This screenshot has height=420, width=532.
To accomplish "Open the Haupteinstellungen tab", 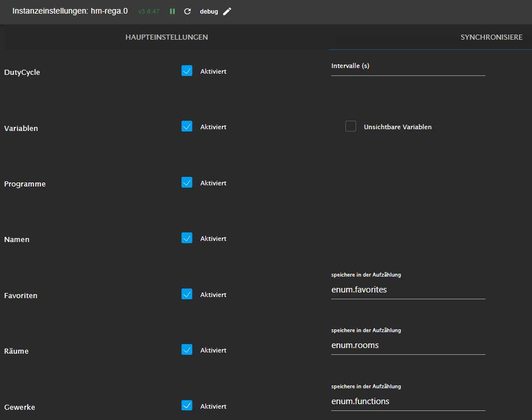I will (x=167, y=37).
